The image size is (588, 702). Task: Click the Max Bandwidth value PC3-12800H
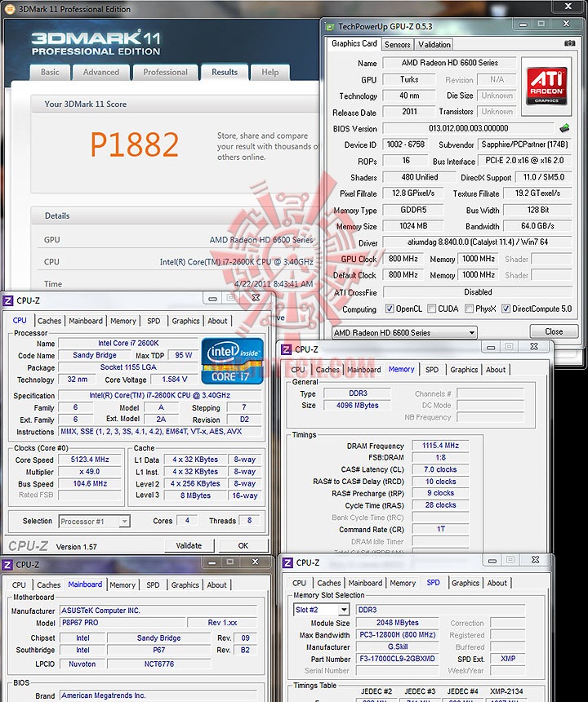[397, 635]
